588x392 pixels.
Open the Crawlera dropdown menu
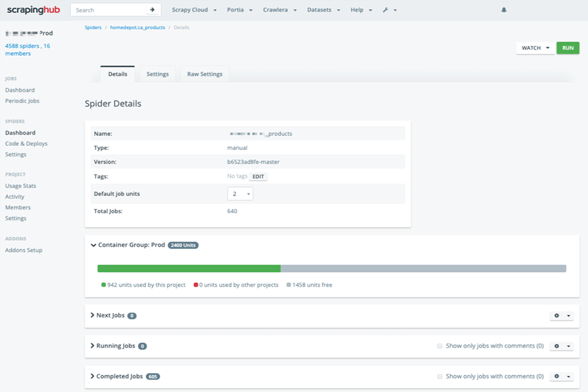click(x=280, y=10)
